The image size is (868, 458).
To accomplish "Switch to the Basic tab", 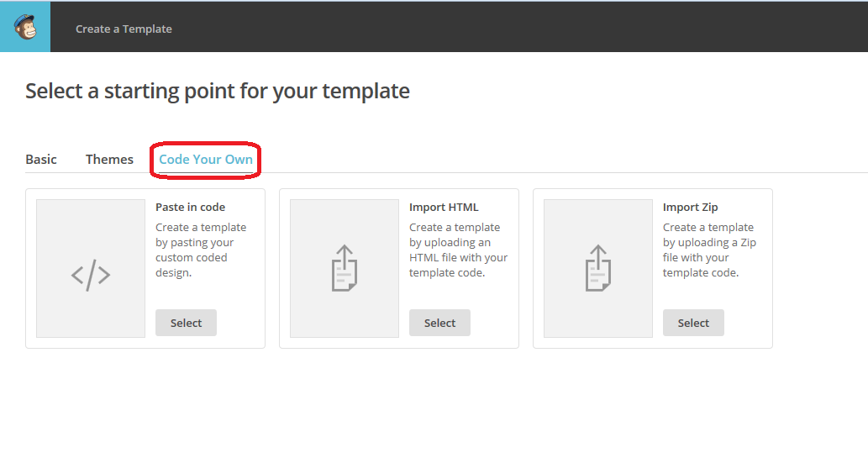I will [x=41, y=159].
